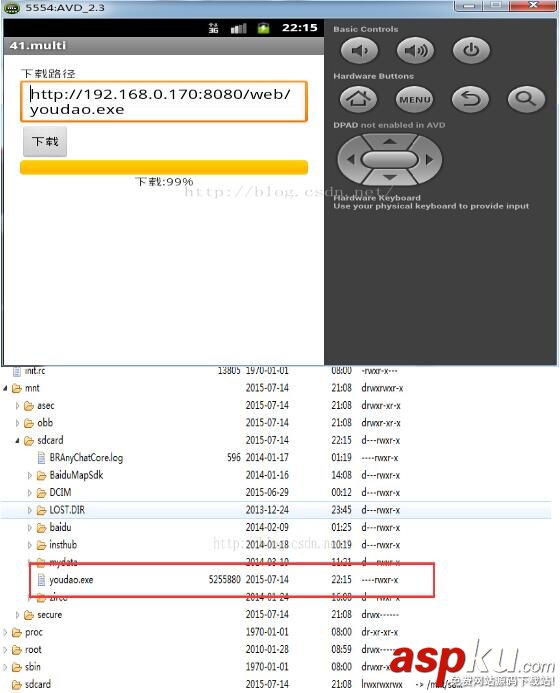This screenshot has height=693, width=560.
Task: Click the DPAD center button
Action: point(389,159)
